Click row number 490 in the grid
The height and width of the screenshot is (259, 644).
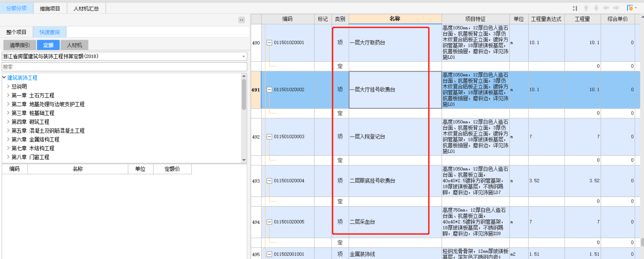[256, 43]
